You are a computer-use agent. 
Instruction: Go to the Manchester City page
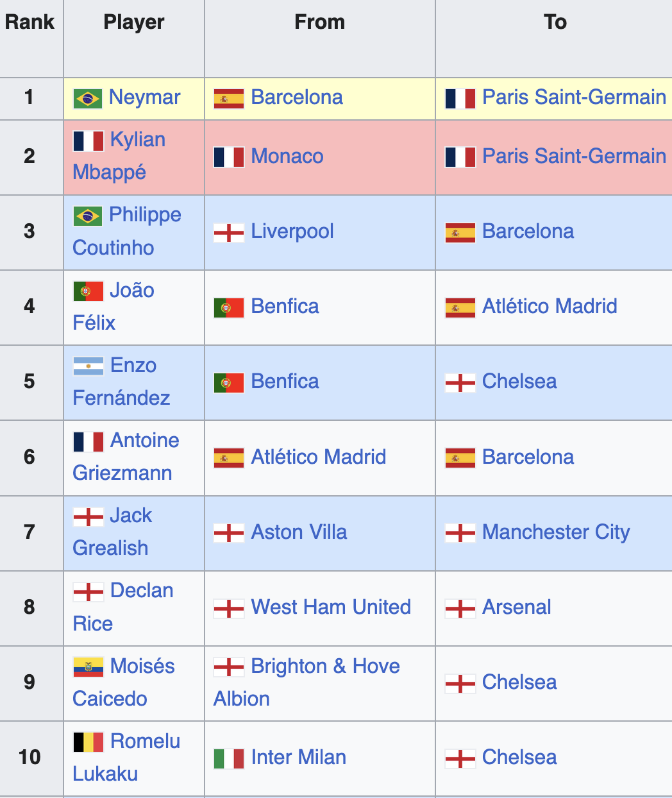pos(556,532)
